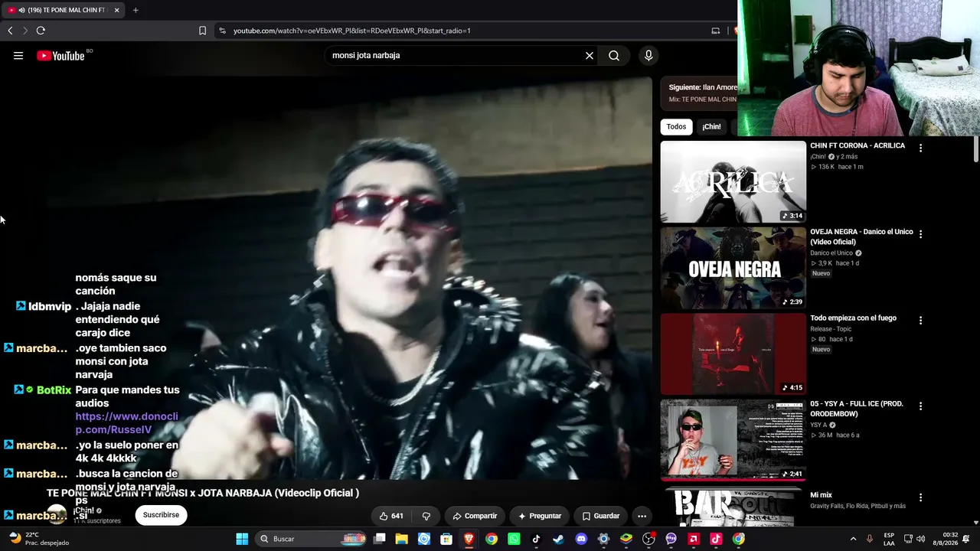Open Steam from the taskbar

tap(558, 539)
